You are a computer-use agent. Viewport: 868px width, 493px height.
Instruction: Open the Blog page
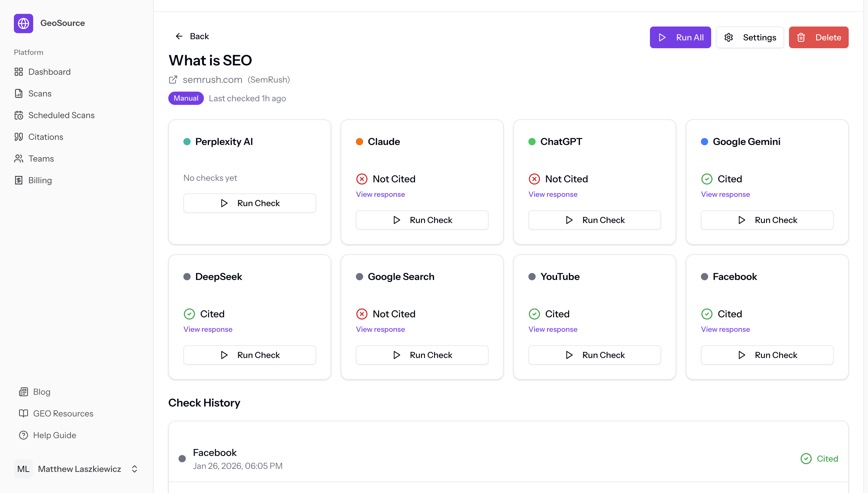[x=42, y=392]
